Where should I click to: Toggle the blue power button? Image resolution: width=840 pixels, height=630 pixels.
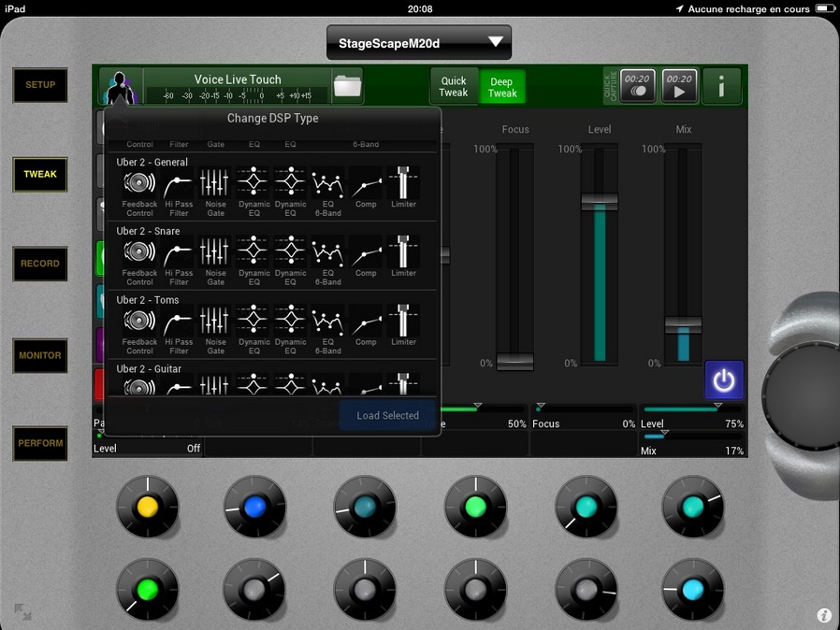point(724,380)
